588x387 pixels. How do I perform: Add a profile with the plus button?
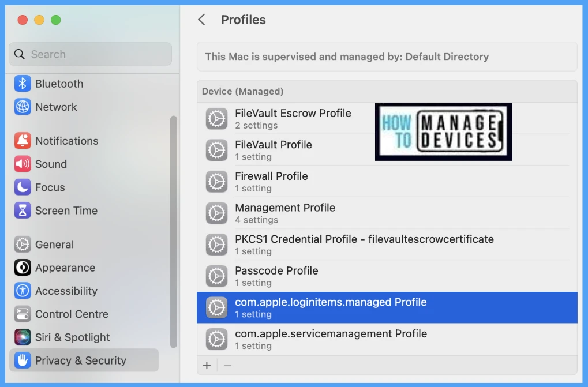tap(207, 365)
